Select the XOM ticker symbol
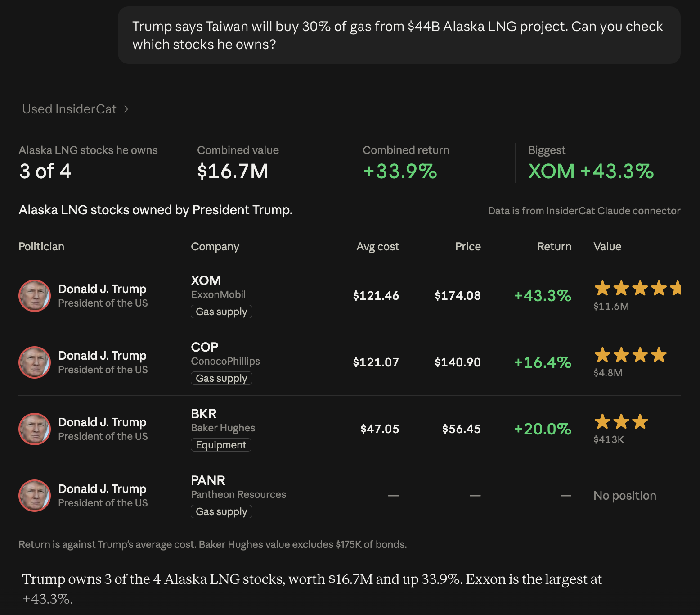The height and width of the screenshot is (615, 700). (206, 280)
